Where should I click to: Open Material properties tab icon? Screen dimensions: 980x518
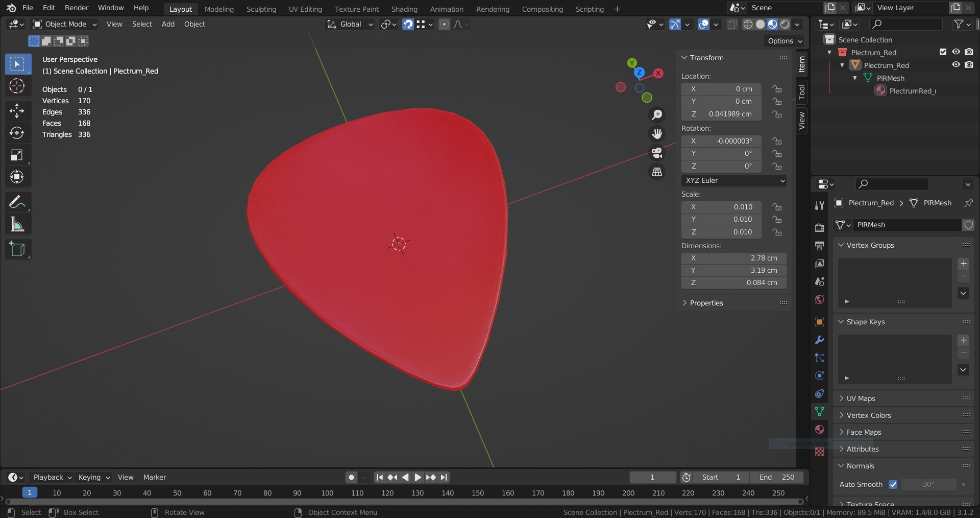820,429
